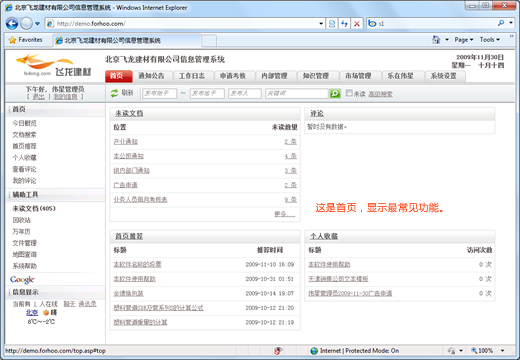
Task: Open 文件管理 in the sidebar
Action: [24, 243]
